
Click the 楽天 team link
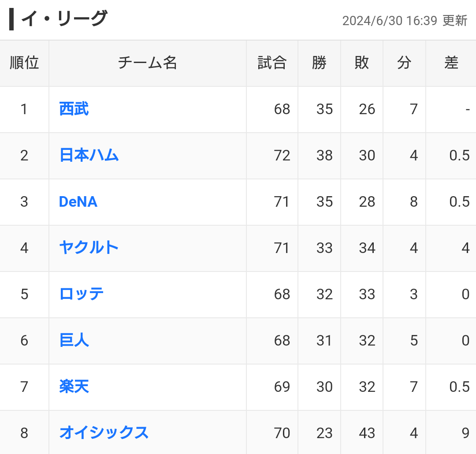74,387
